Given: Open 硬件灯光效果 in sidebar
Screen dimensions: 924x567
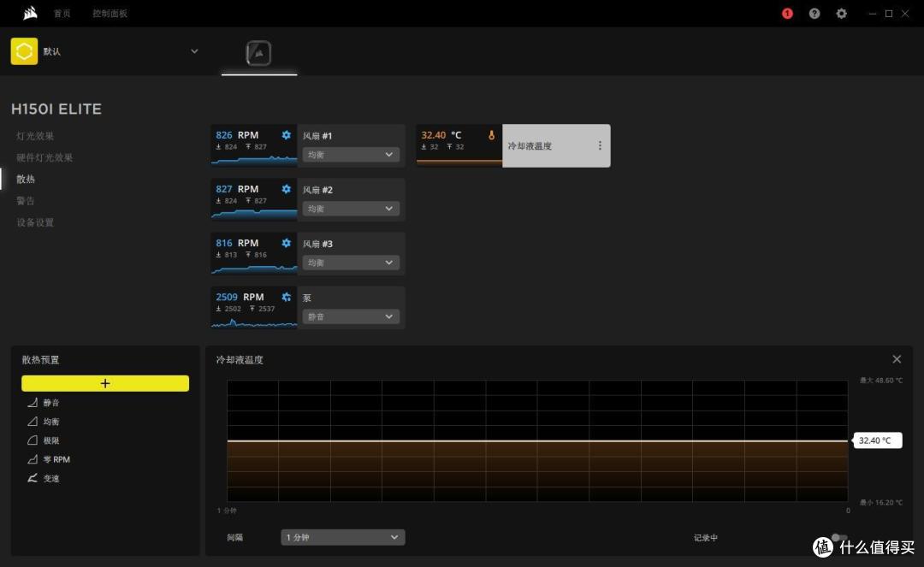Looking at the screenshot, I should [44, 158].
